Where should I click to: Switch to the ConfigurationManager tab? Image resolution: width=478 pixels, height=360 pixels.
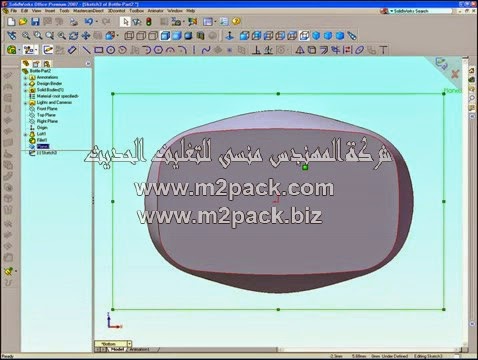[x=47, y=64]
